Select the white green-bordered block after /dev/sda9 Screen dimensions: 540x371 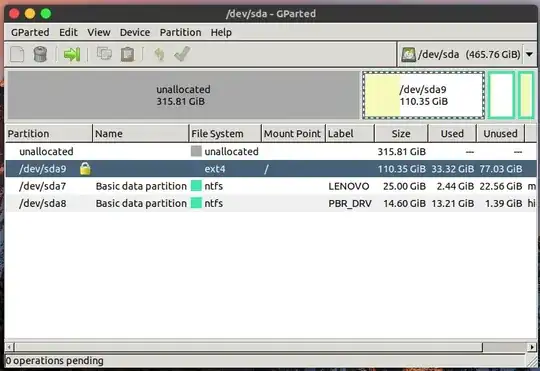(501, 95)
